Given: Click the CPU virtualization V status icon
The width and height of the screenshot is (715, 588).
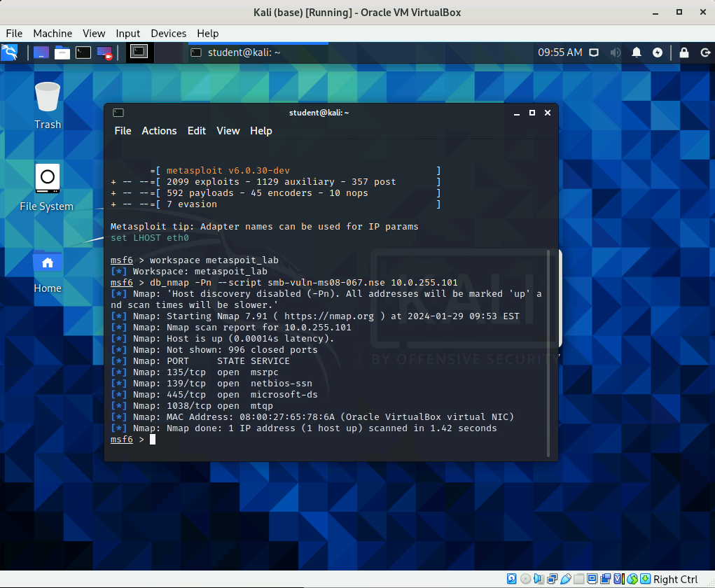Looking at the screenshot, I should (x=619, y=579).
